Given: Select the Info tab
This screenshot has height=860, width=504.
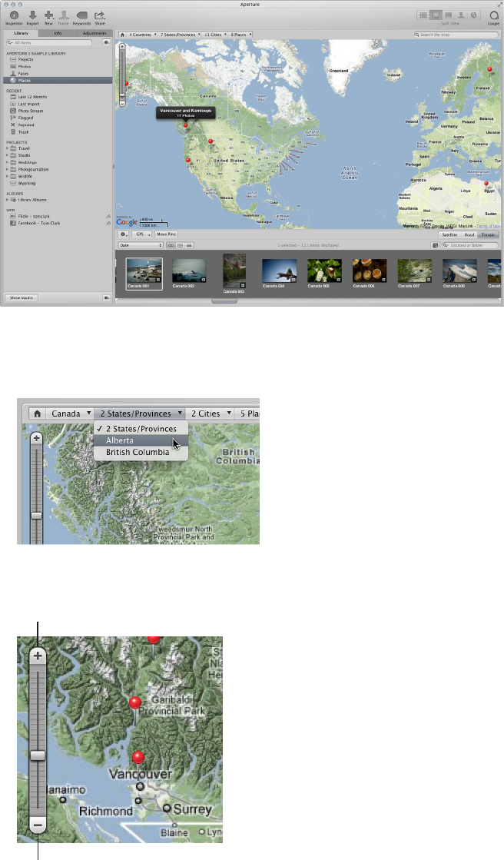Looking at the screenshot, I should click(58, 34).
